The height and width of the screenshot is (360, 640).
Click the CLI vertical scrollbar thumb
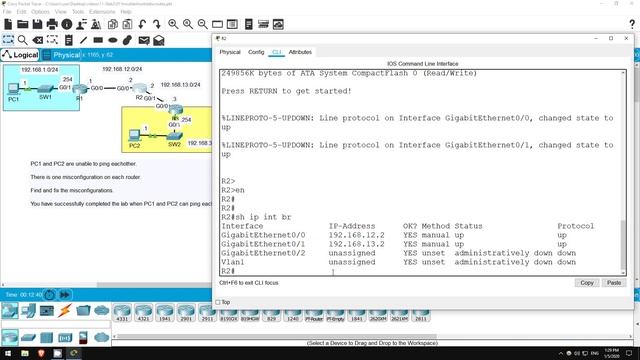point(623,244)
